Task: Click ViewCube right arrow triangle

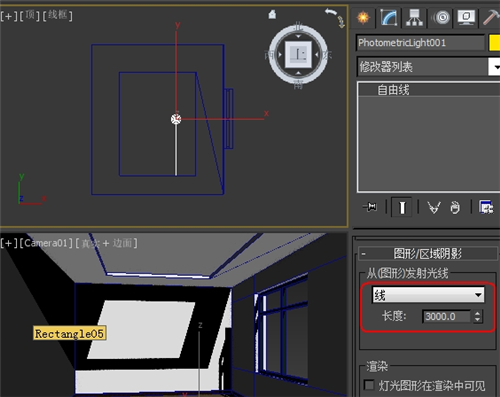Action: 317,54
